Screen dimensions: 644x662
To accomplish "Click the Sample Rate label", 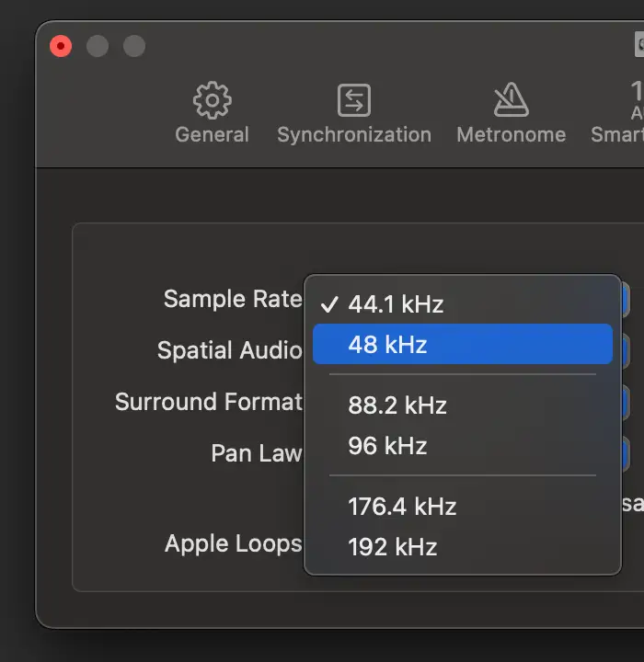I will click(232, 299).
